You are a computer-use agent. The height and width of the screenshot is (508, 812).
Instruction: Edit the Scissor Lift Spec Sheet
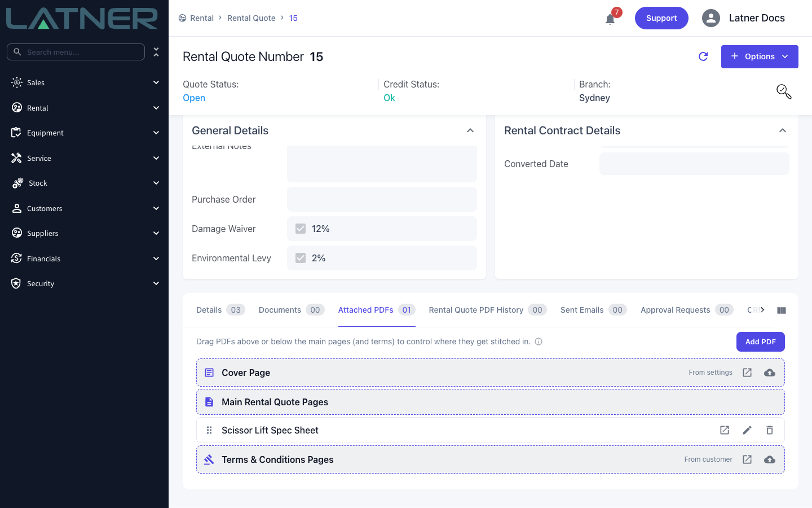pyautogui.click(x=747, y=430)
